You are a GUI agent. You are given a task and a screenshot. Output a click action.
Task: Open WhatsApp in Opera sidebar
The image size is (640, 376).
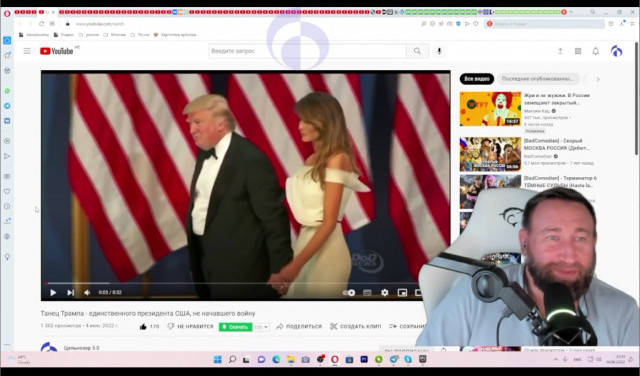[7, 91]
